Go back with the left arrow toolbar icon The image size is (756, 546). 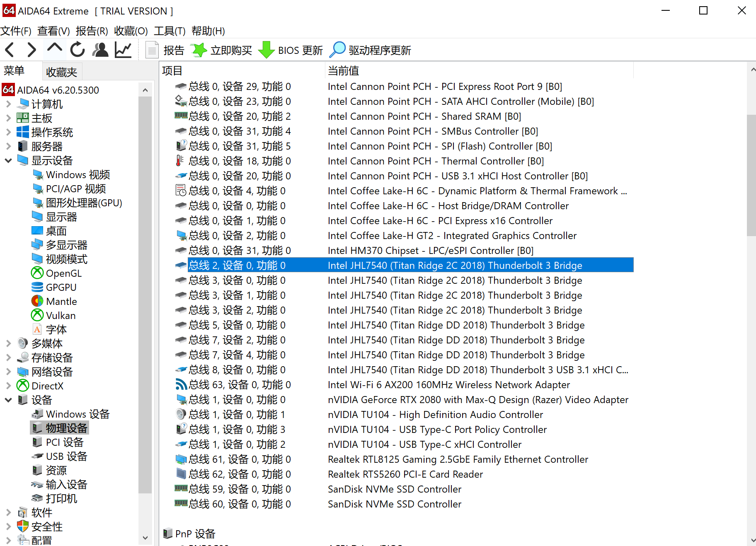click(10, 50)
